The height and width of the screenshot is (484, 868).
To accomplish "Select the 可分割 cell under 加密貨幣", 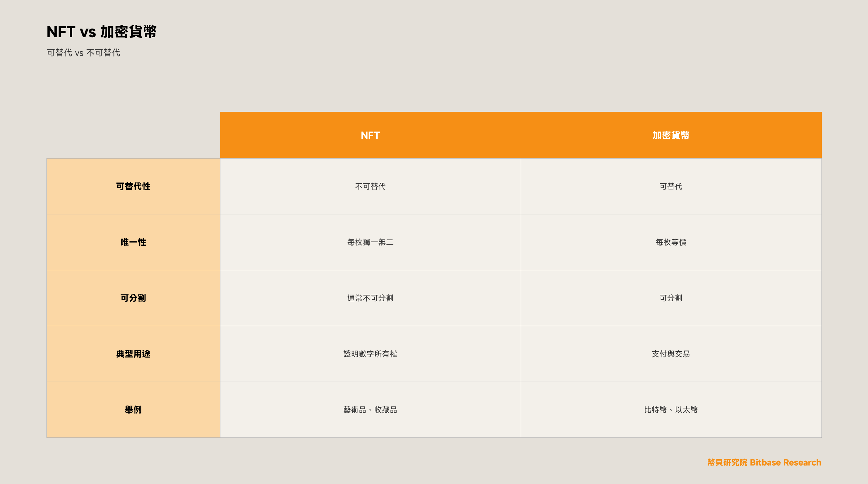I will [x=671, y=298].
